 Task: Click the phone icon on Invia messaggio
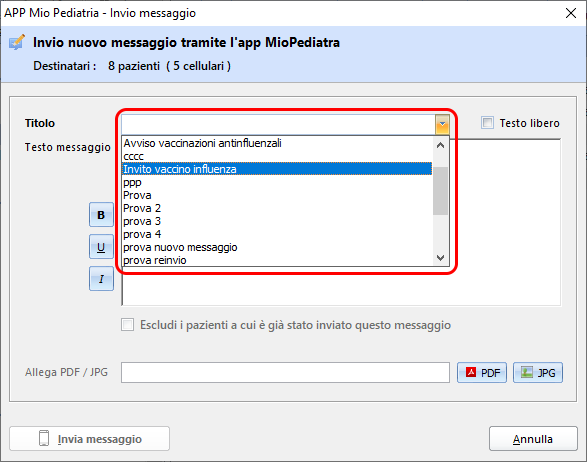tap(44, 438)
